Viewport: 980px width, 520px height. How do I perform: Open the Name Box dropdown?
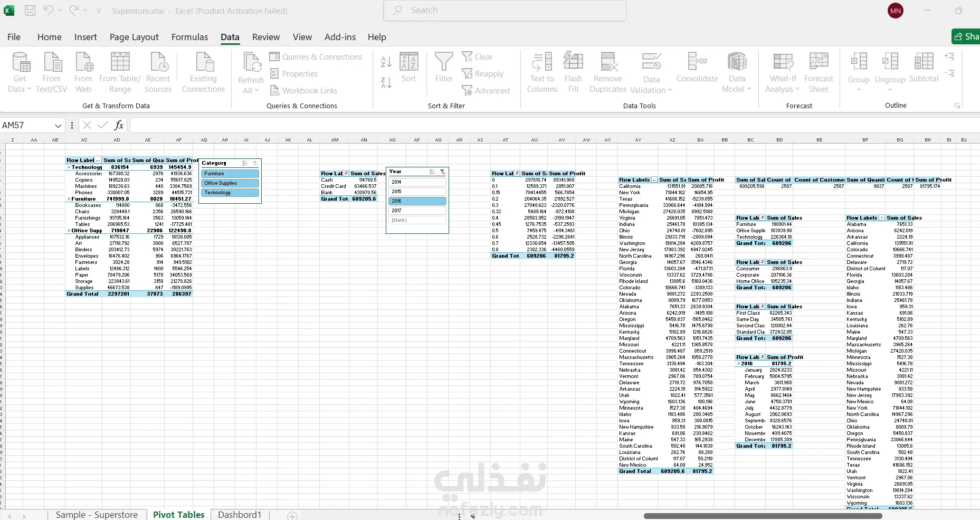[58, 126]
